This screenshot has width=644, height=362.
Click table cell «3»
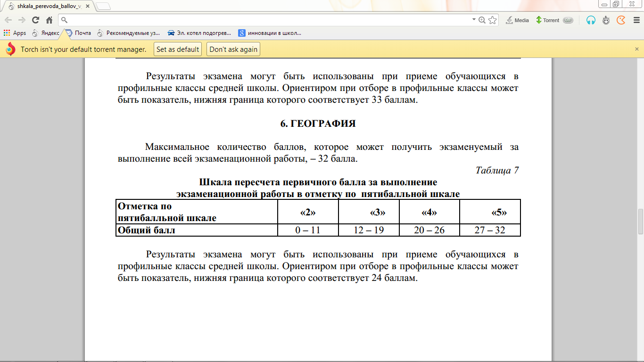tap(369, 212)
